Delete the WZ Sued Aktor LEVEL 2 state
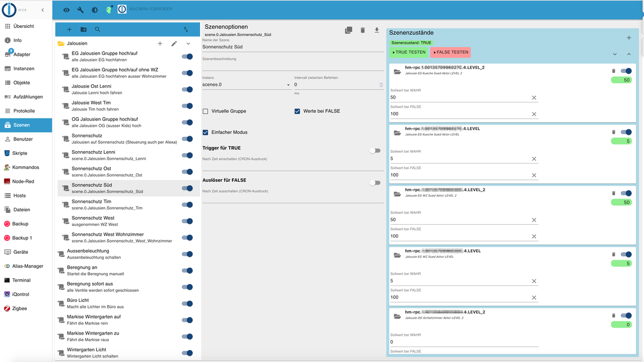 pos(613,193)
